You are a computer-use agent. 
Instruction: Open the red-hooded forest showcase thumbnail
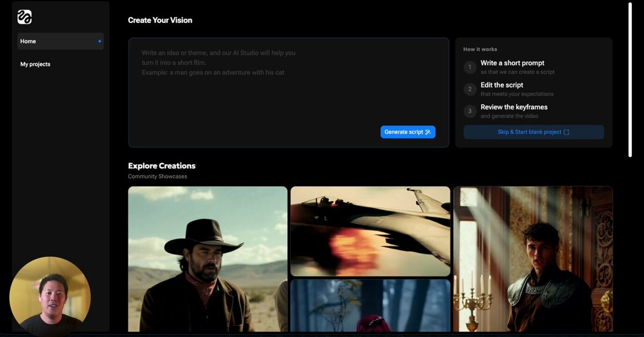point(370,305)
